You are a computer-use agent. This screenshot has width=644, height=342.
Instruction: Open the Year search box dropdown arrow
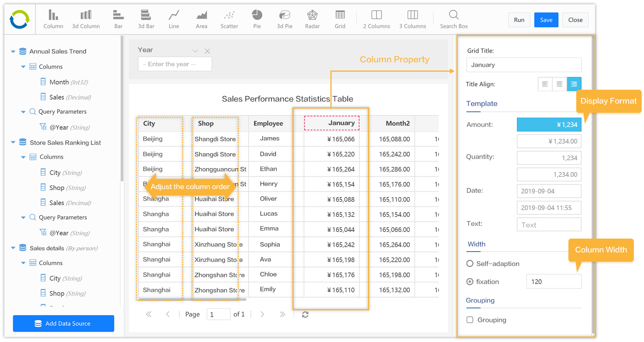[195, 51]
